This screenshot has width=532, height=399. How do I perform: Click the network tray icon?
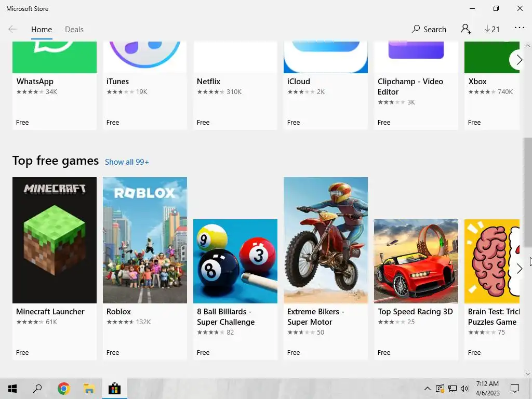453,389
